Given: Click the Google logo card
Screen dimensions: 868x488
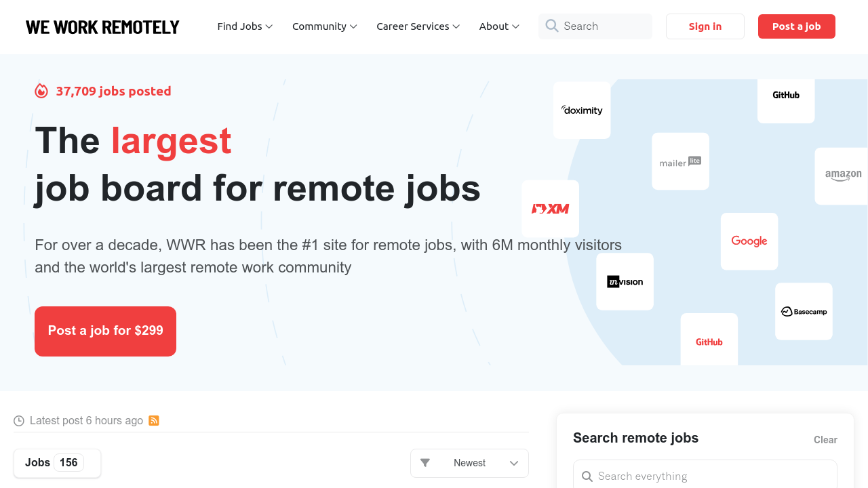Looking at the screenshot, I should pos(749,241).
